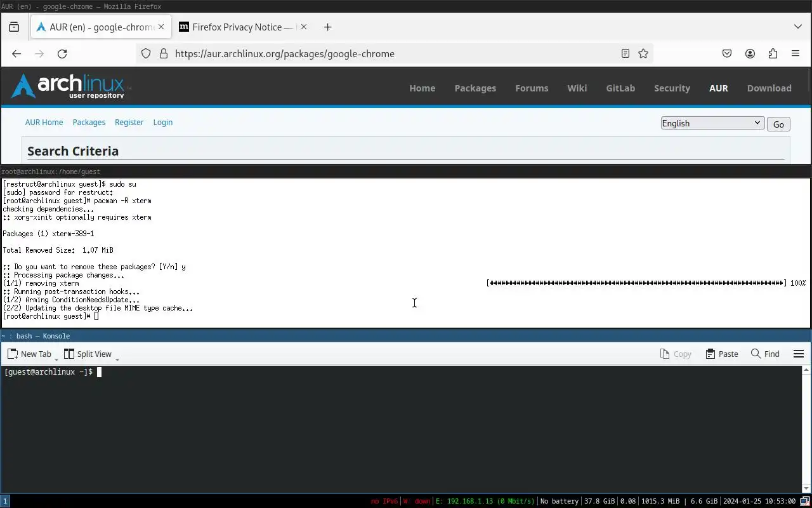This screenshot has height=508, width=812.
Task: Click the xterm root prompt line
Action: (51, 316)
